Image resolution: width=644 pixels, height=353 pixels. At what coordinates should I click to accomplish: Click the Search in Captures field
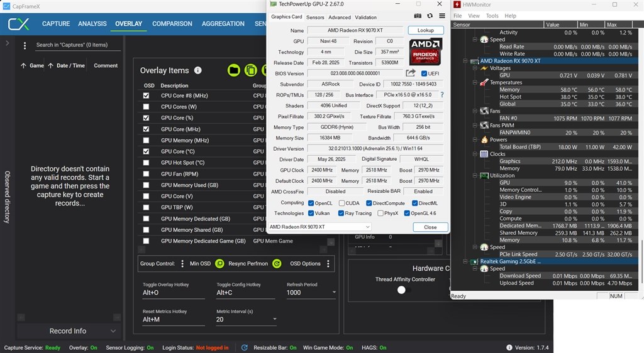78,45
